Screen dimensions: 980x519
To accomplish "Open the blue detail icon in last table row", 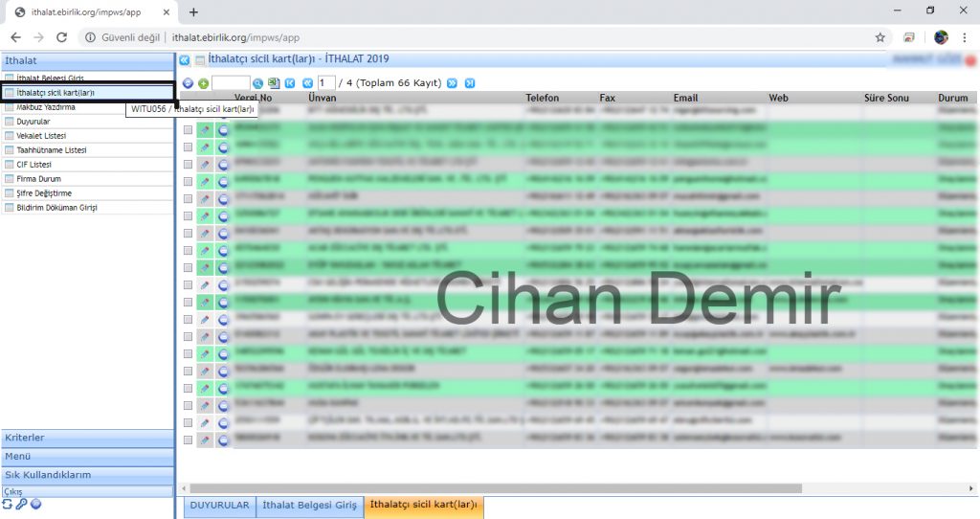I will coord(223,440).
